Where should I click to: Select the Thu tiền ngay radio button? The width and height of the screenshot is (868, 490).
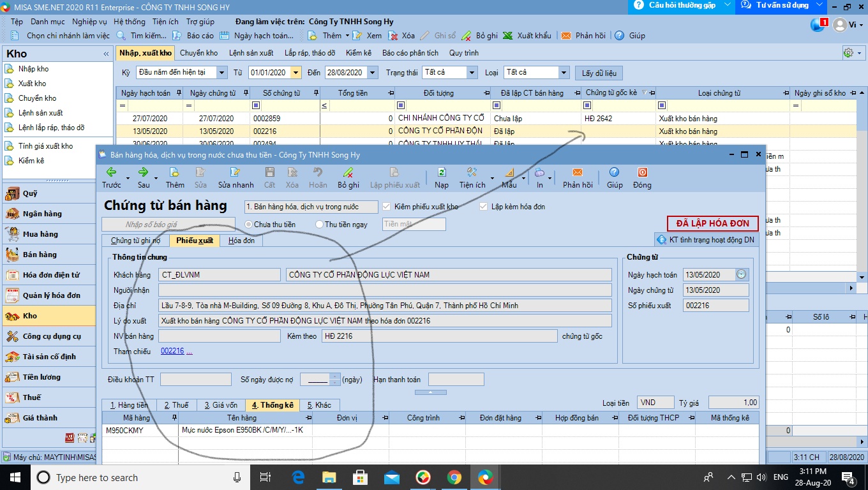tap(320, 225)
